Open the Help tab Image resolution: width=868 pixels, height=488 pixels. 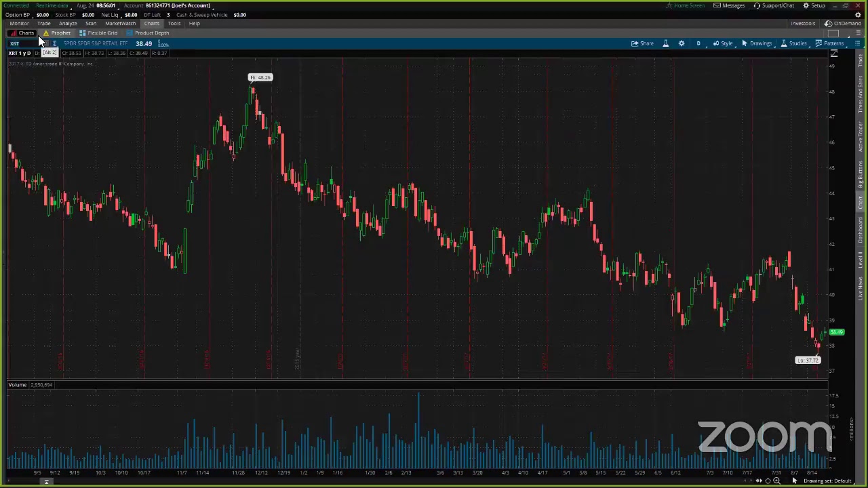(x=195, y=23)
